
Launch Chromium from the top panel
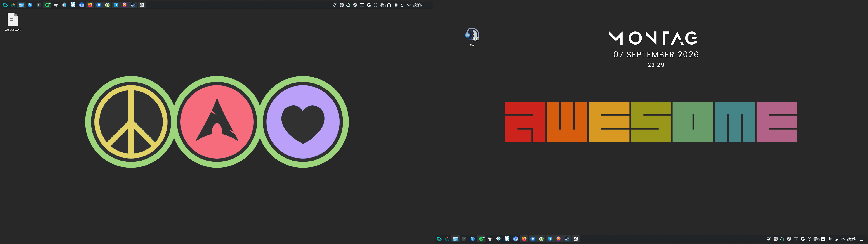(82, 5)
